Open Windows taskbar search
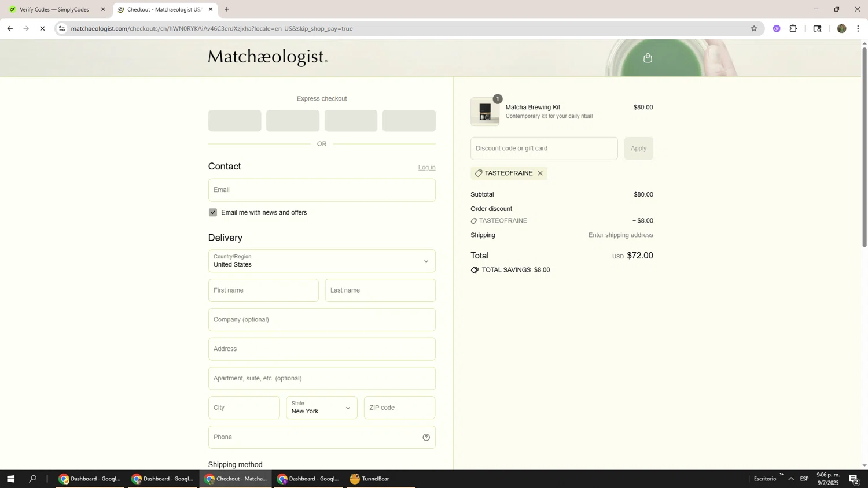 [33, 479]
